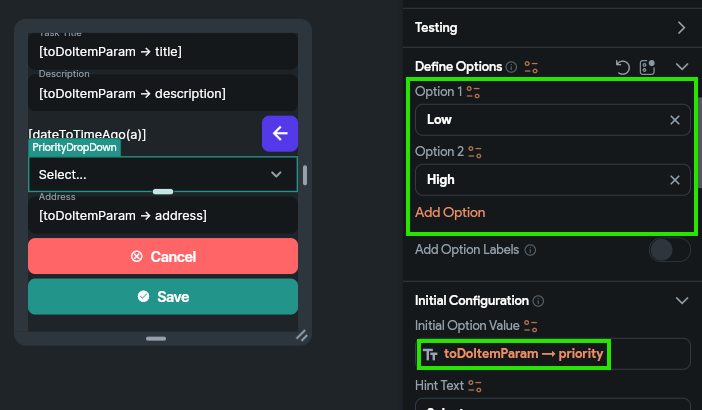Click the properties panel scrollbar thumb
Image resolution: width=702 pixels, height=410 pixels.
tap(700, 142)
